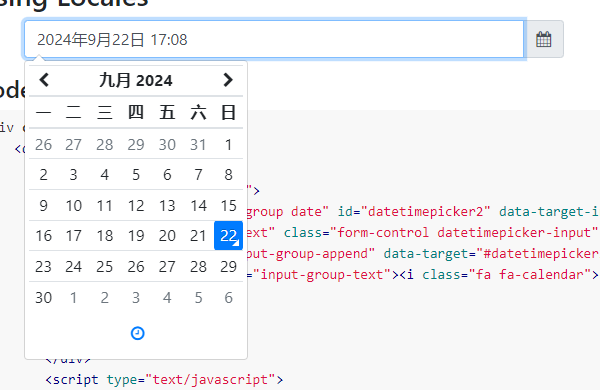The height and width of the screenshot is (390, 600).
Task: Select day 23 in the calendar
Action: pyautogui.click(x=44, y=266)
